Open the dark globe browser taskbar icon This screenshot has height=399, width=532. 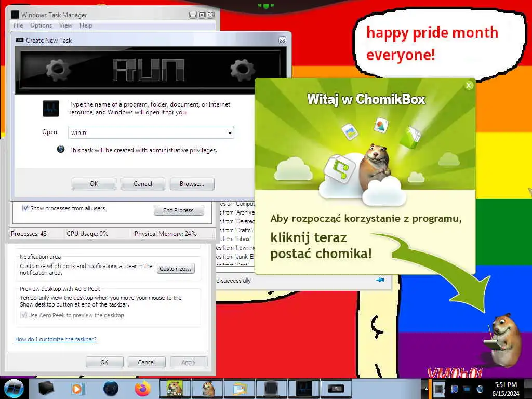[x=111, y=389]
